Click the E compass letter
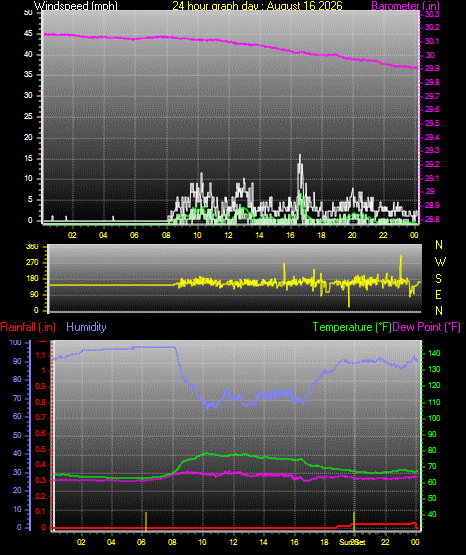The height and width of the screenshot is (555, 466). click(438, 294)
